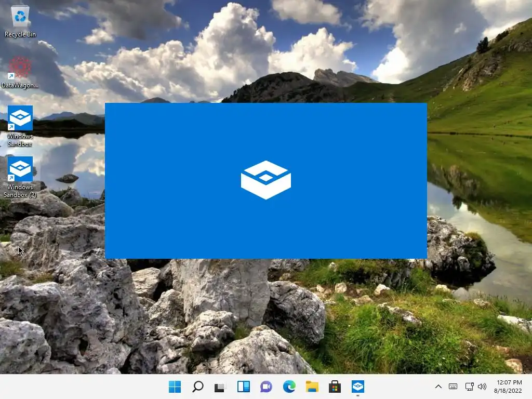The image size is (532, 399).
Task: Open network status tray icon
Action: tap(469, 387)
